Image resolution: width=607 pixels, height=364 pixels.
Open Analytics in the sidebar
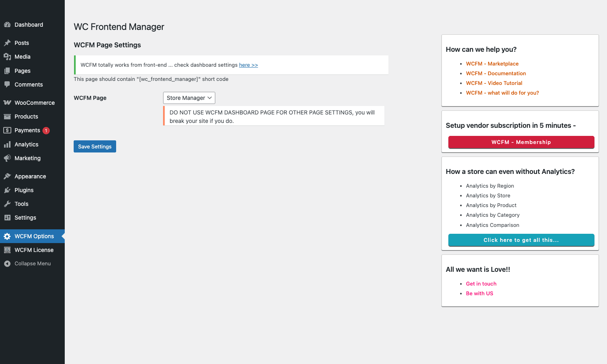pyautogui.click(x=32, y=144)
